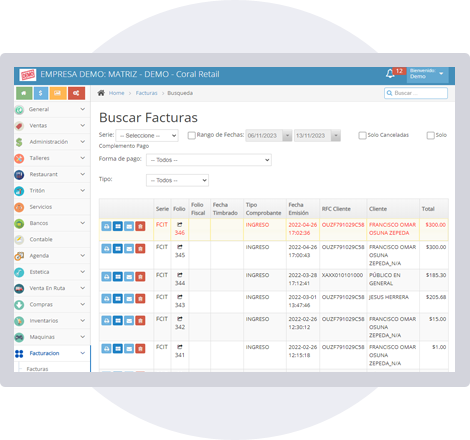This screenshot has height=440, width=470.
Task: Delete invoice folio 346
Action: pyautogui.click(x=140, y=226)
